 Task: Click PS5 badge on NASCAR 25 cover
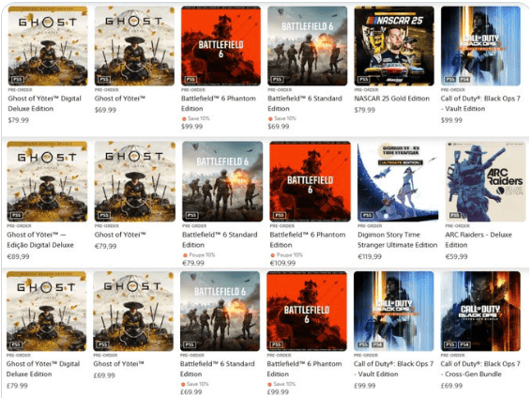(363, 80)
